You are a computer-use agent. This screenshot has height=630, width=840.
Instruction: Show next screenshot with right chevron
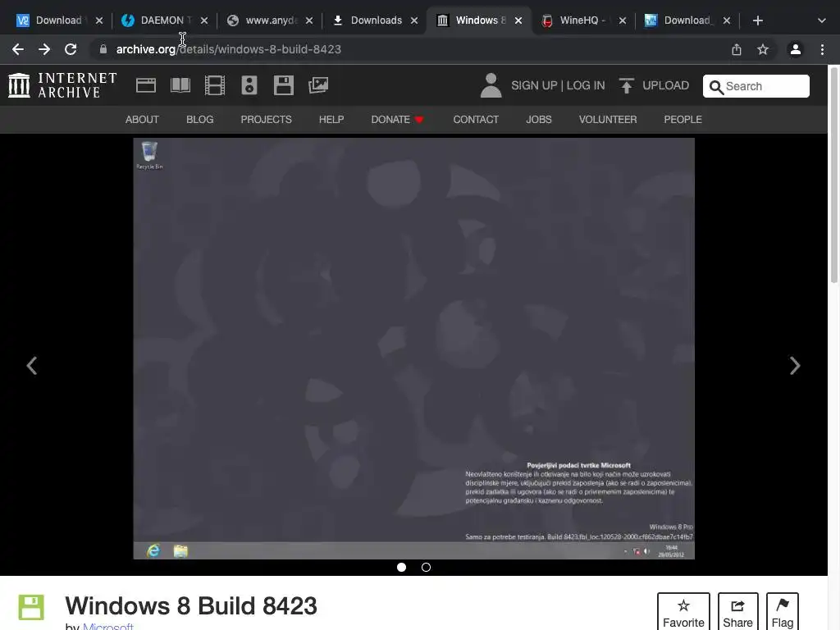[795, 366]
